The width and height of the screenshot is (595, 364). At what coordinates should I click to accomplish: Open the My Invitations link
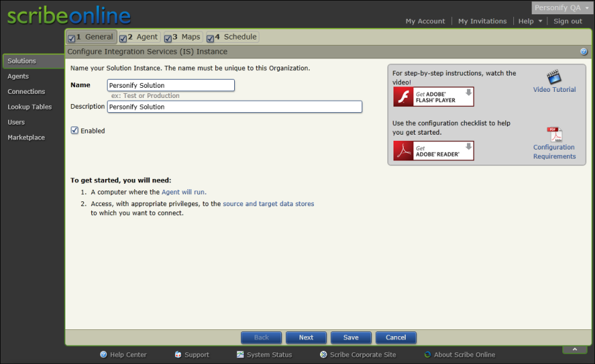tap(482, 21)
